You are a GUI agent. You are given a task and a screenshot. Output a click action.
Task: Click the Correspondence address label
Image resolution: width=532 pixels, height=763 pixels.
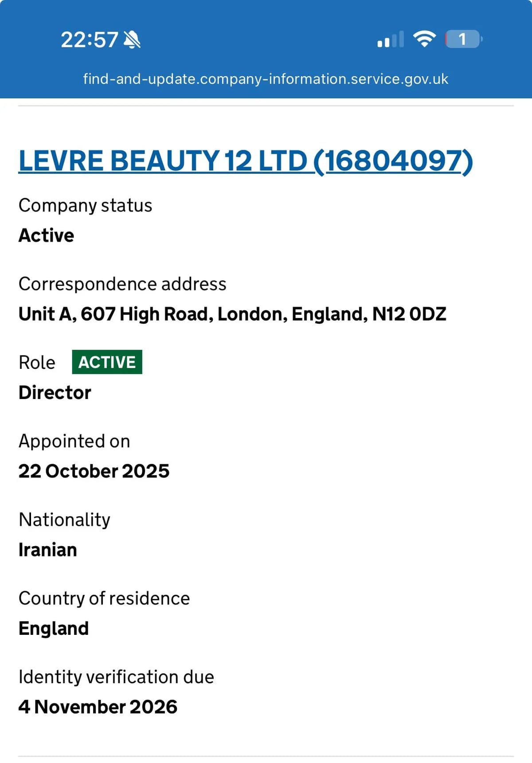(x=122, y=284)
